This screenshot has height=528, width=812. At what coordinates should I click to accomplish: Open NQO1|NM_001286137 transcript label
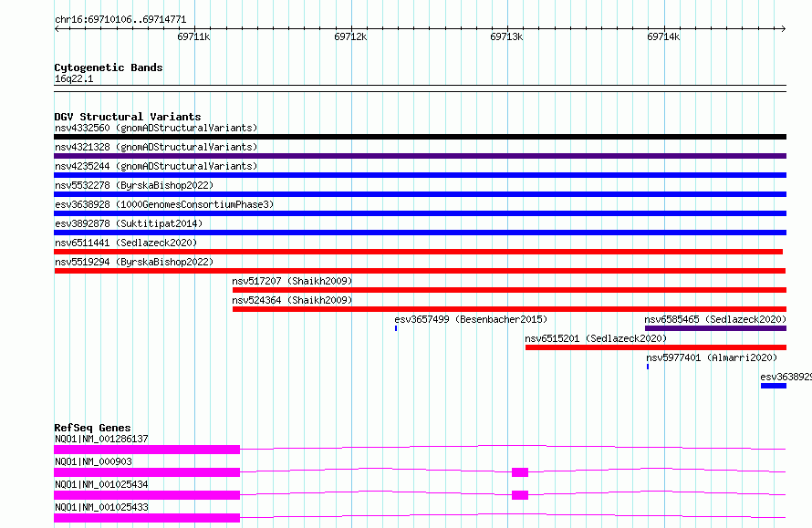click(101, 439)
